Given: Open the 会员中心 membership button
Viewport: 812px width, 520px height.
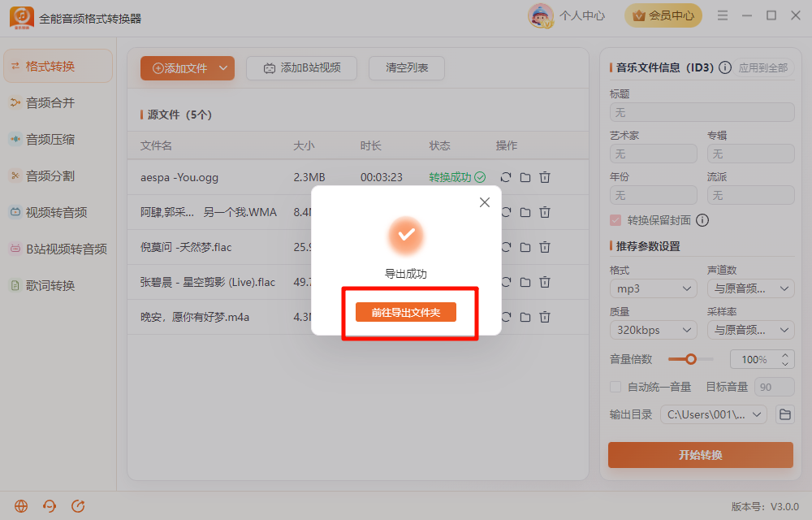Looking at the screenshot, I should point(663,15).
